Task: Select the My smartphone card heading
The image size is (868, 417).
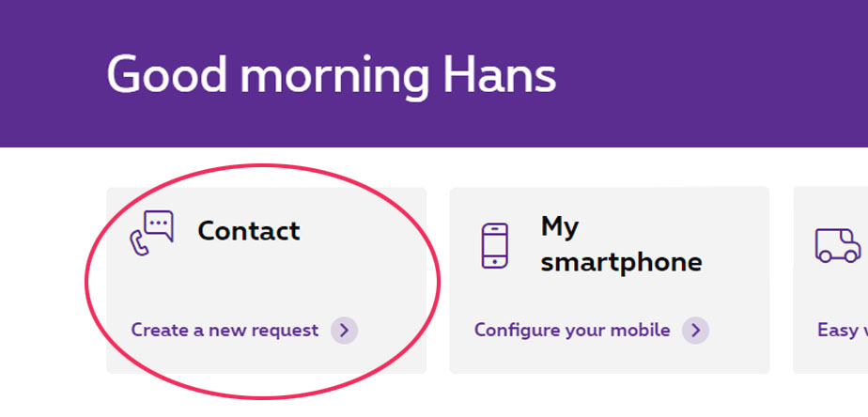Action: click(621, 243)
